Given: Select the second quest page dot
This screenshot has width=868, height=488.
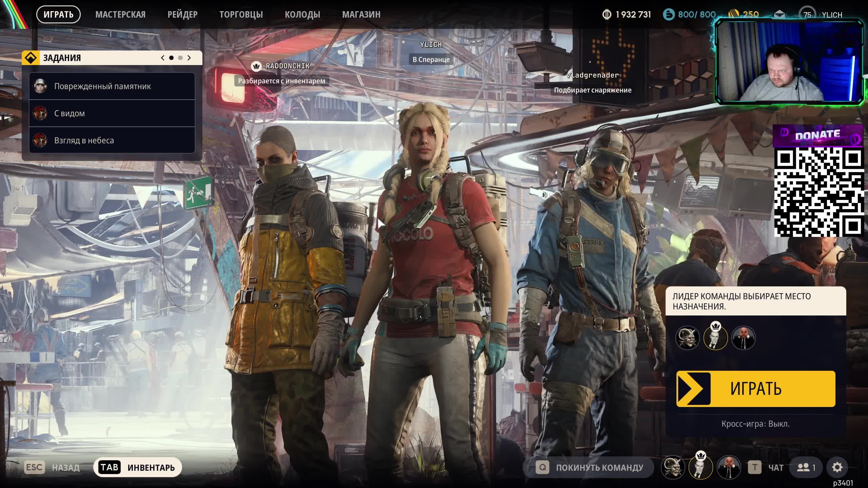Looking at the screenshot, I should click(180, 58).
